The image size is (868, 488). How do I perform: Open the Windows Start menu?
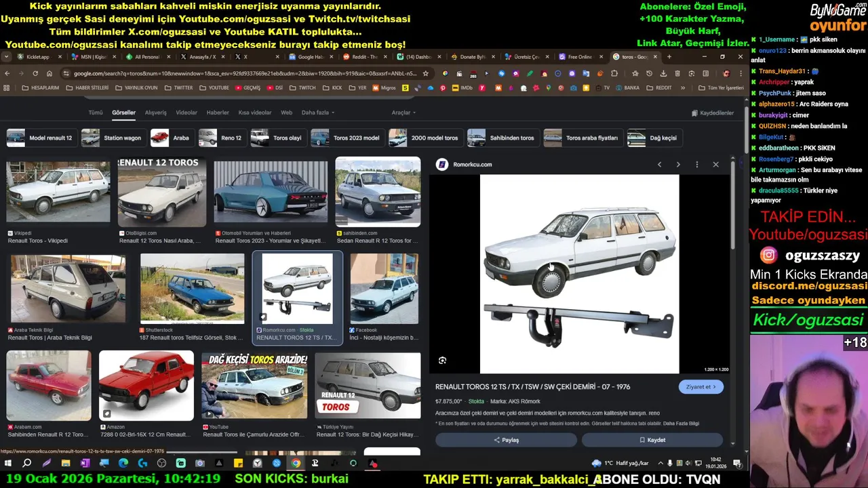(x=8, y=464)
